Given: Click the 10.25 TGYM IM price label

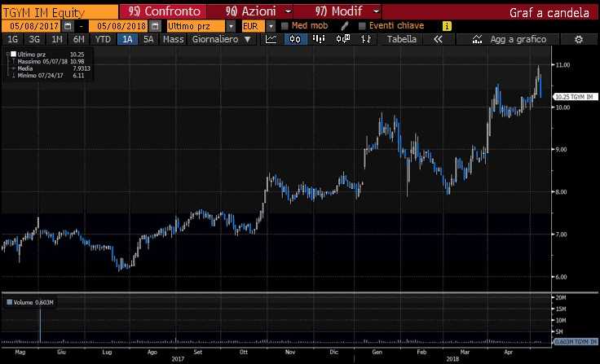Looking at the screenshot, I should [576, 97].
